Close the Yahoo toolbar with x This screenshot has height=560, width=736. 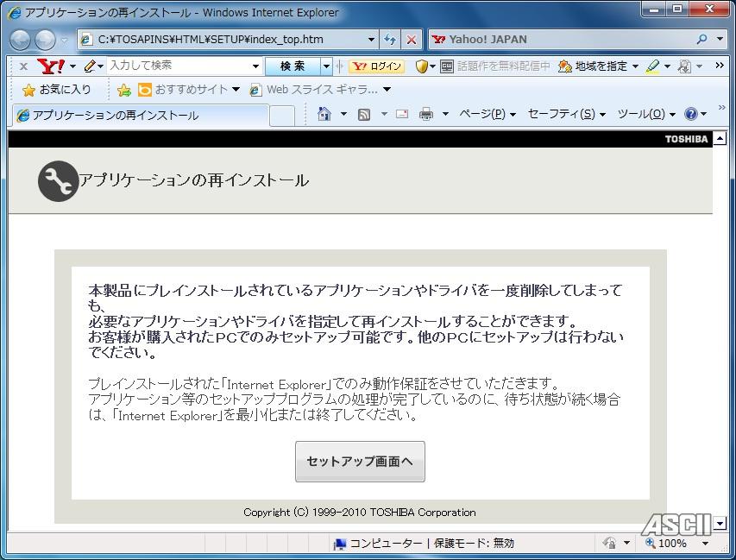coord(23,66)
